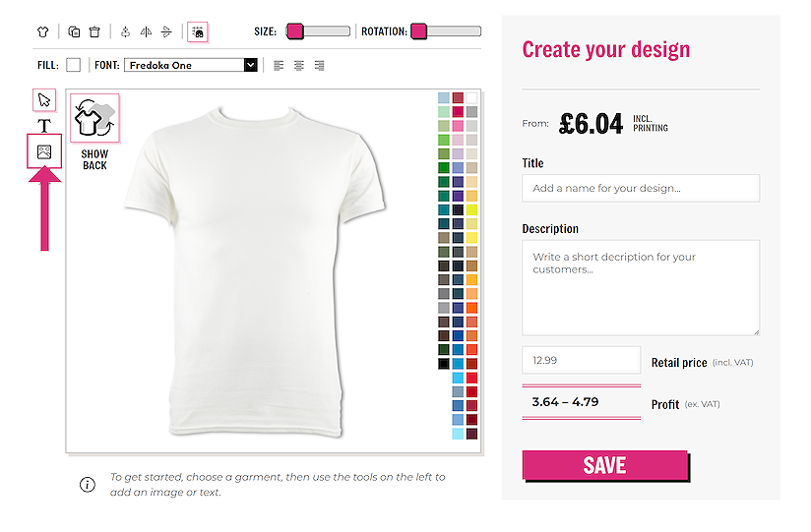811x532 pixels.
Task: Click the flip vertical icon
Action: click(165, 31)
